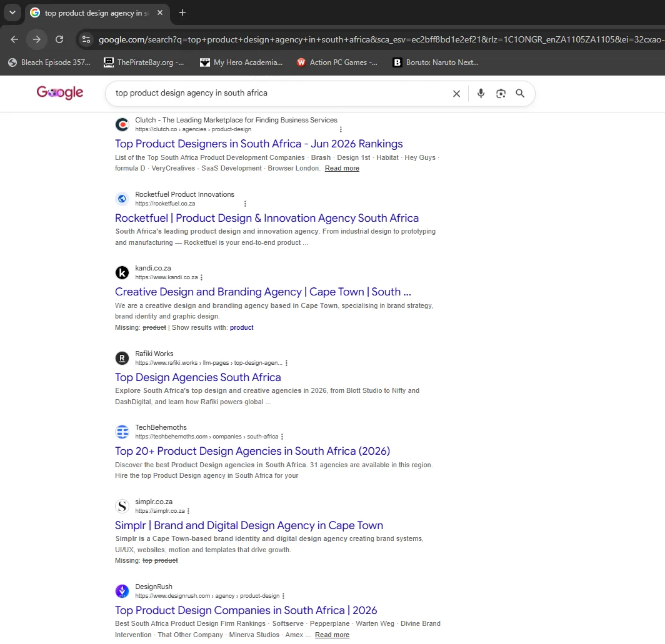665x644 pixels.
Task: Show results with the word product
Action: (x=242, y=328)
